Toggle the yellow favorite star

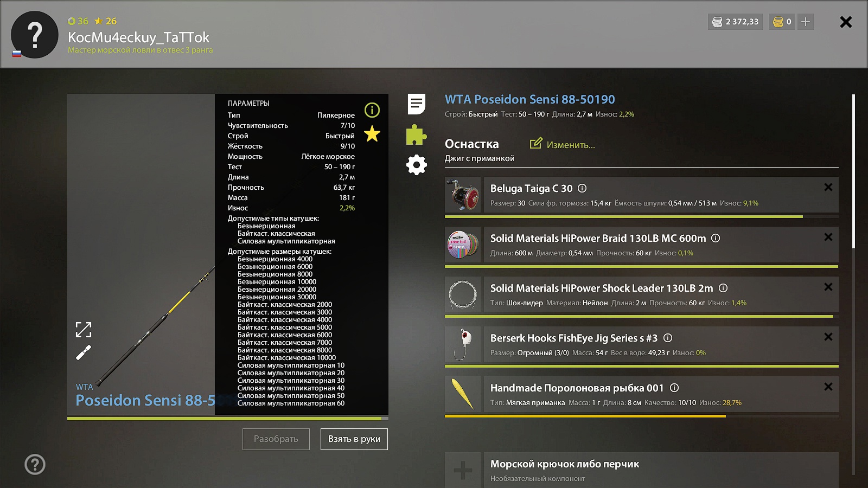coord(372,133)
